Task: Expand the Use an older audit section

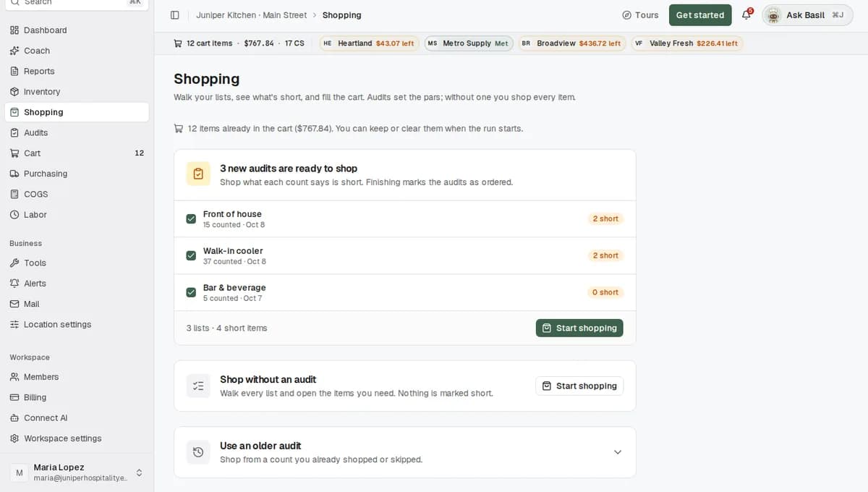Action: 618,452
